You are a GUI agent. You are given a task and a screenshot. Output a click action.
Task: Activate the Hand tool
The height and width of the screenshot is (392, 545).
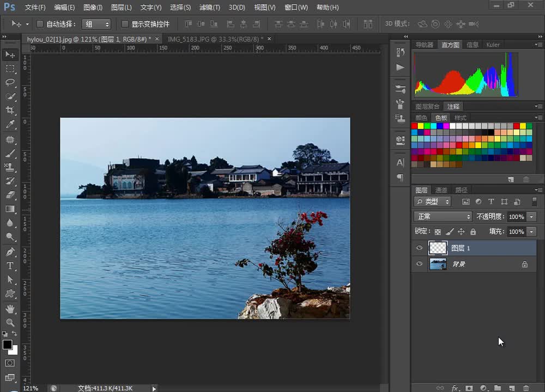pos(10,308)
